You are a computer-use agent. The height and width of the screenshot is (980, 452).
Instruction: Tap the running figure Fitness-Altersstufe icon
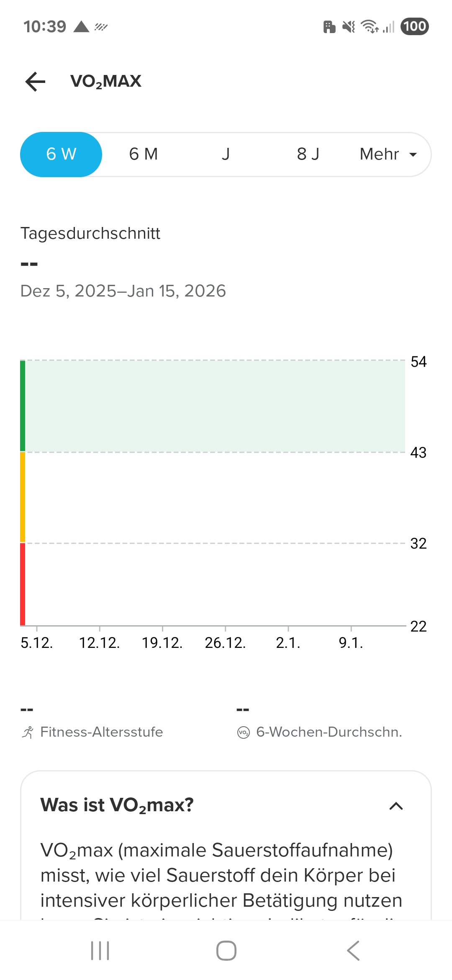[28, 732]
